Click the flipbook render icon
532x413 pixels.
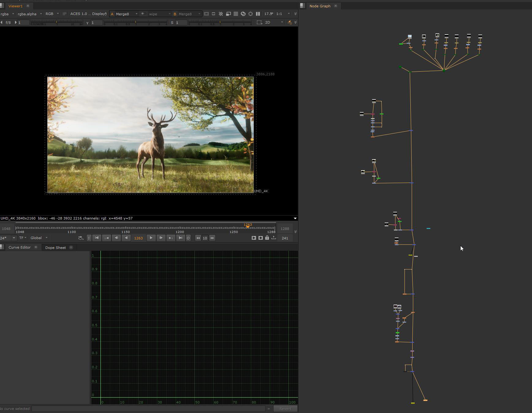point(254,238)
